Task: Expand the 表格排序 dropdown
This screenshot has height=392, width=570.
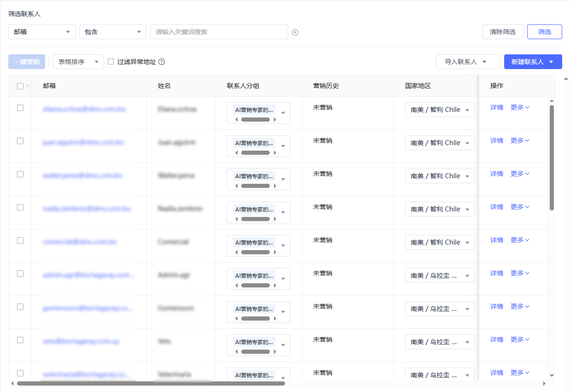Action: click(x=78, y=62)
